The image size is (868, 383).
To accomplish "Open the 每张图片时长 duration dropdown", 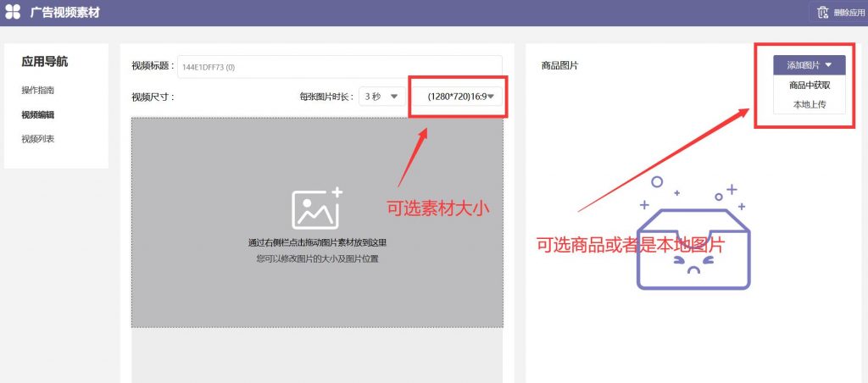I will (x=381, y=97).
